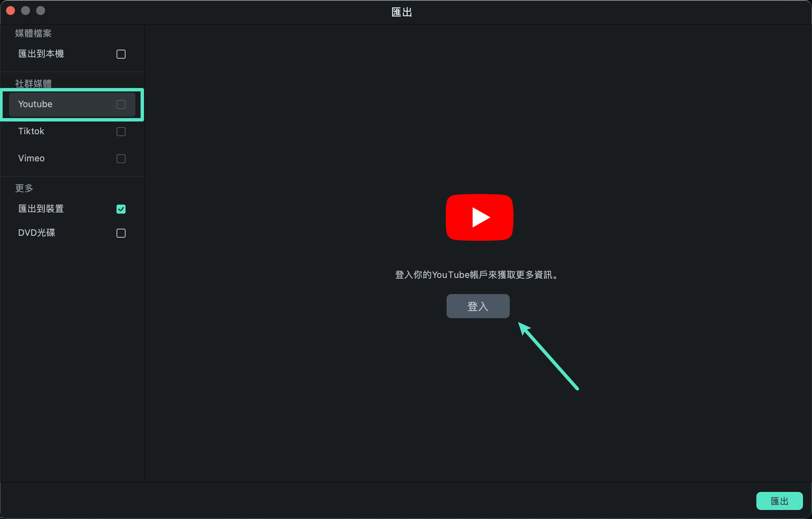Click the green 匯出 button
This screenshot has height=519, width=812.
779,501
